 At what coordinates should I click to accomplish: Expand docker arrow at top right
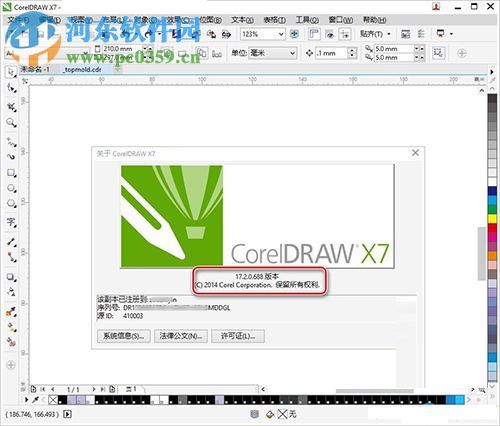tap(492, 72)
